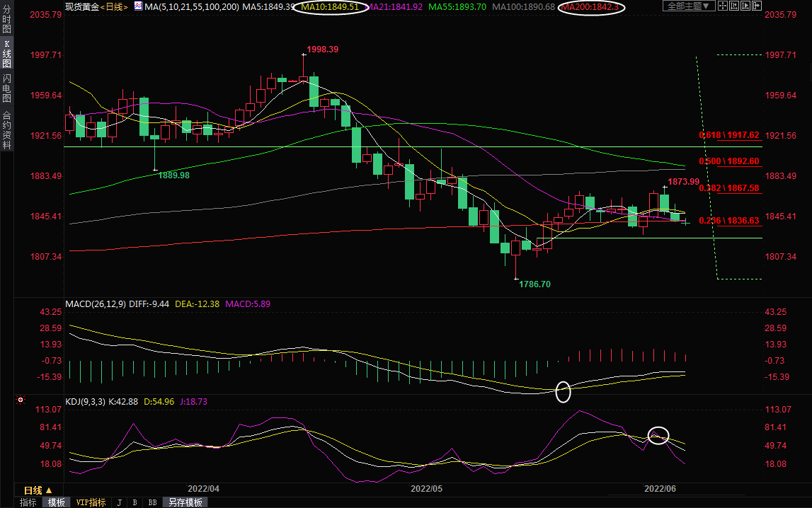Screen dimensions: 812x508
Task: Select the 指标 tab at bottom
Action: pos(28,502)
